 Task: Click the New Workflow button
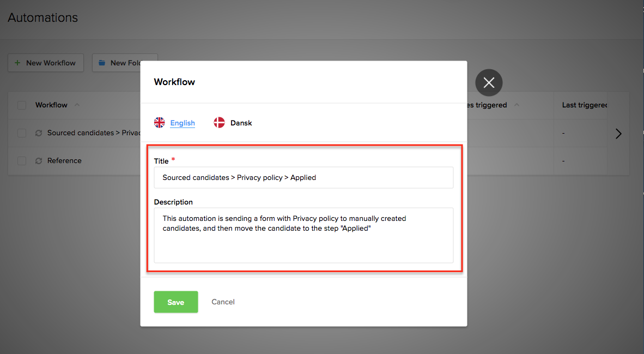[46, 63]
